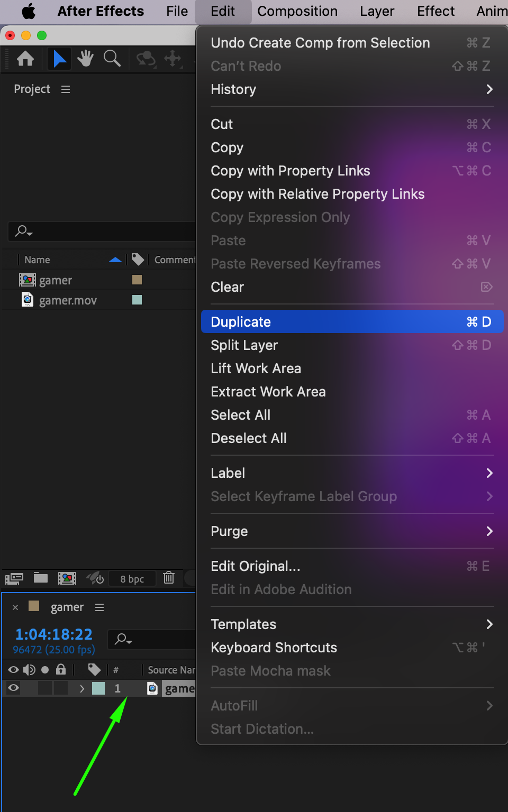The image size is (508, 812).
Task: Click the Home icon in toolbar
Action: [x=25, y=58]
